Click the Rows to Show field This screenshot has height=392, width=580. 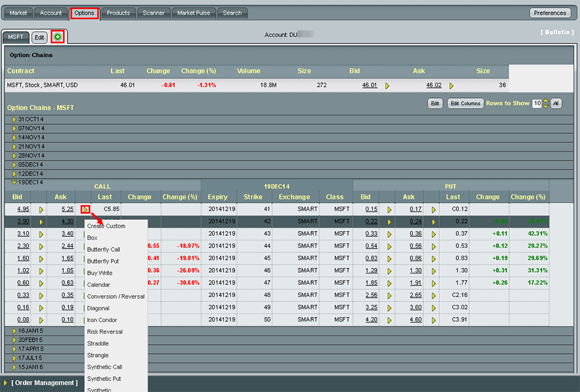click(537, 103)
